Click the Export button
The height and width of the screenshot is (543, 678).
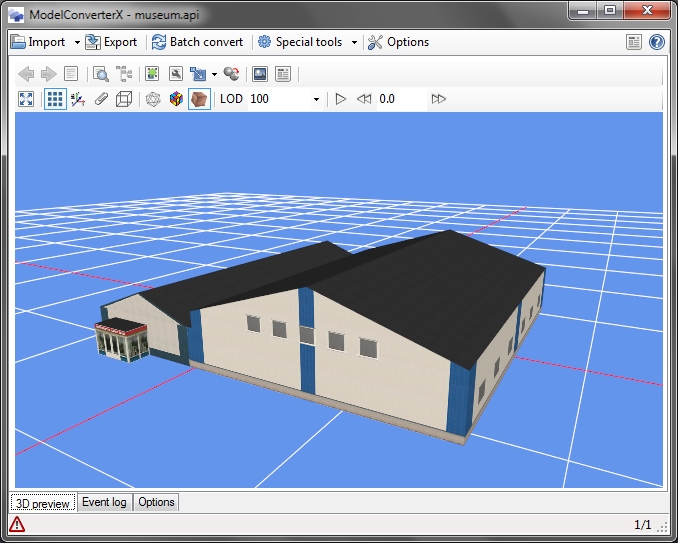pyautogui.click(x=111, y=42)
